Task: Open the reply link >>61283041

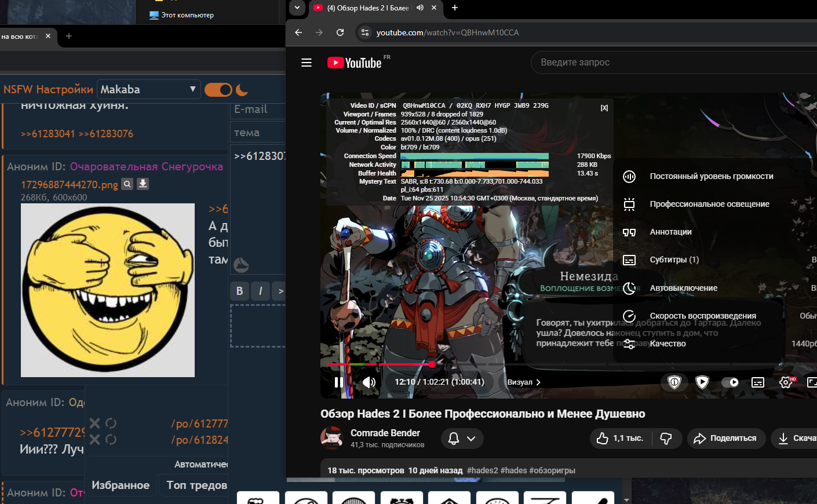Action: tap(48, 134)
